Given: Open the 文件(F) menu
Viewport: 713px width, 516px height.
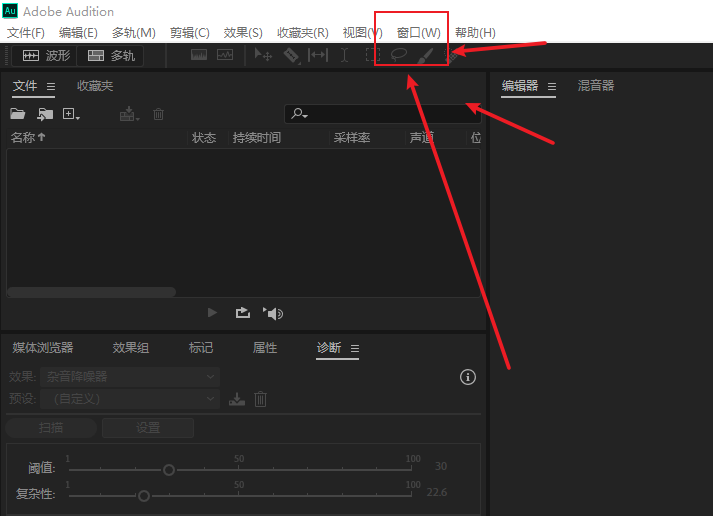Looking at the screenshot, I should [25, 33].
